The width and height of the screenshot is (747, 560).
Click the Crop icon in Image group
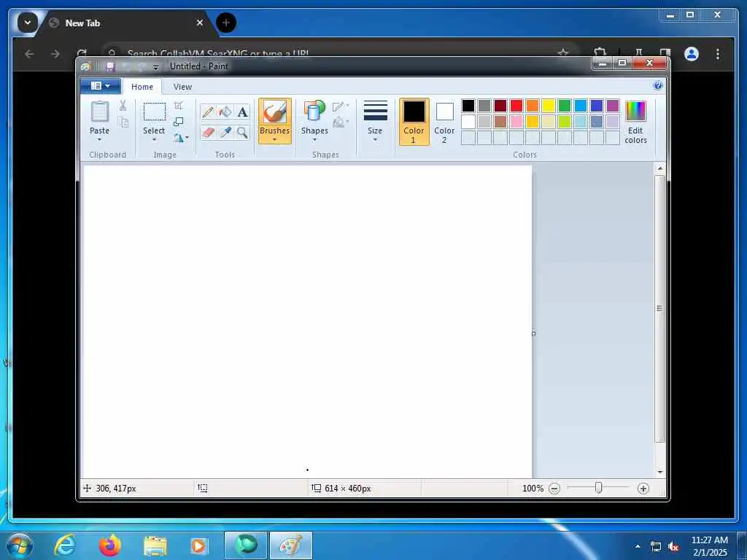point(179,106)
